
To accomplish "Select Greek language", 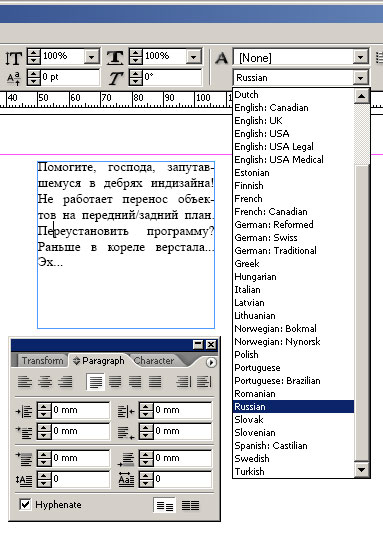I will pos(293,264).
